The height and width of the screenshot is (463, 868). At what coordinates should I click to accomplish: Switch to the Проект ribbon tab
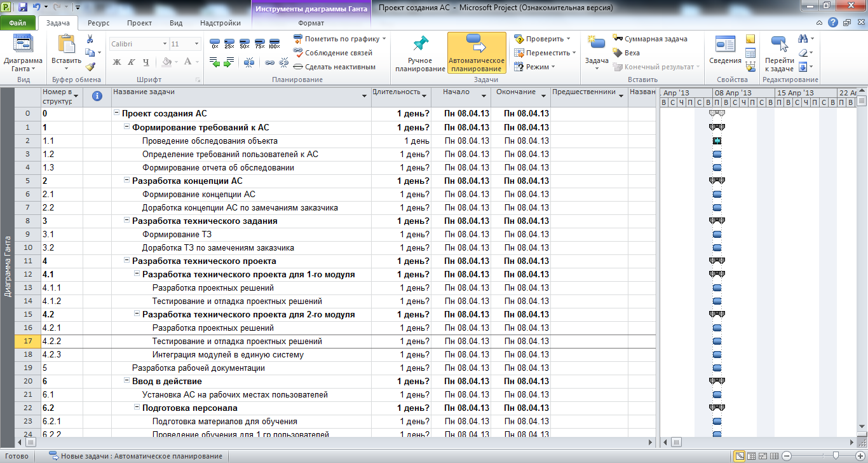pos(139,23)
